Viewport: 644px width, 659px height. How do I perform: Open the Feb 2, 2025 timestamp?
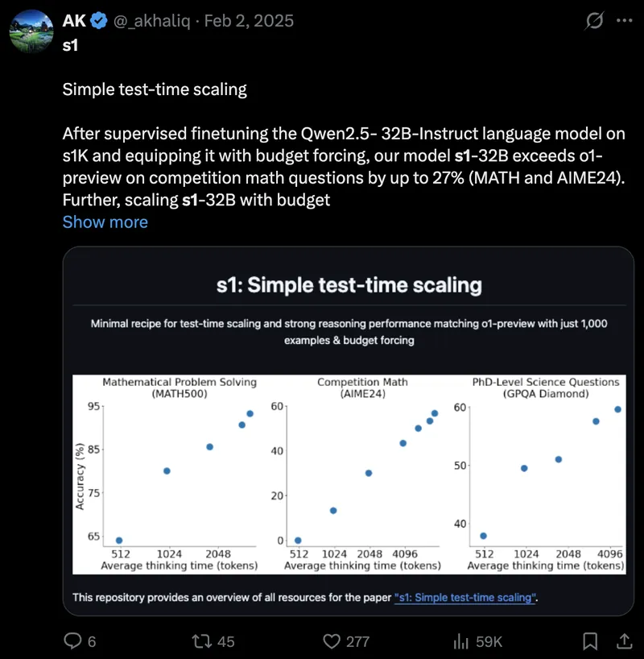249,21
